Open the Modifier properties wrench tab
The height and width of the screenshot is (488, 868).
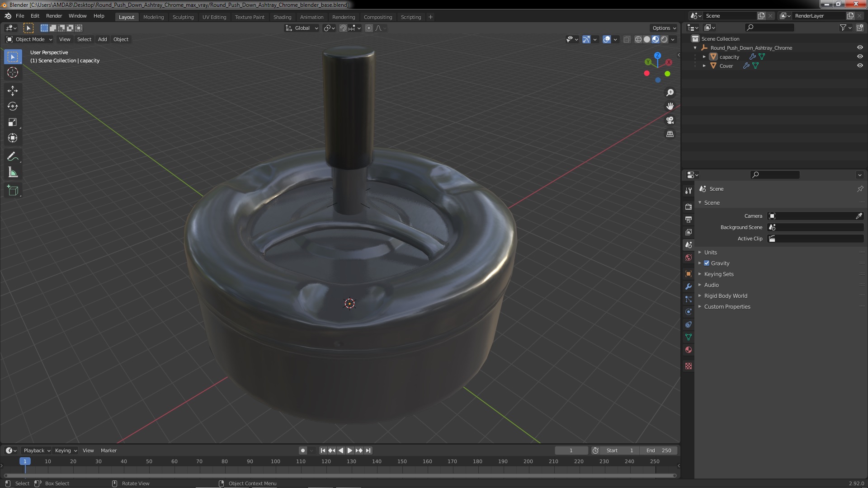pyautogui.click(x=689, y=286)
